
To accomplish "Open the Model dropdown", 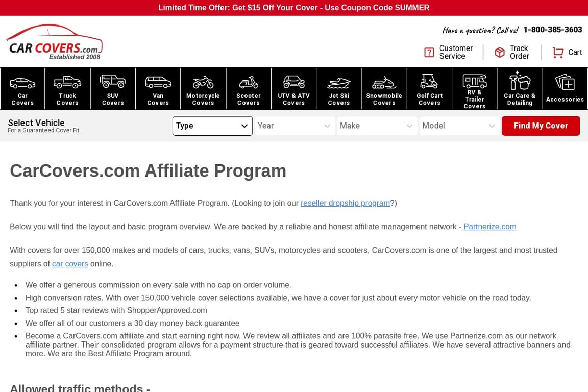I will (x=459, y=126).
